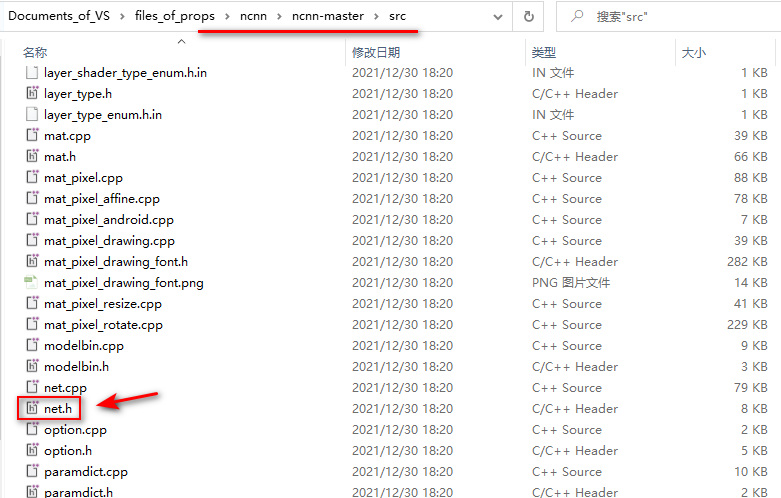
Task: Click the layer_type.h header file icon
Action: (x=32, y=94)
